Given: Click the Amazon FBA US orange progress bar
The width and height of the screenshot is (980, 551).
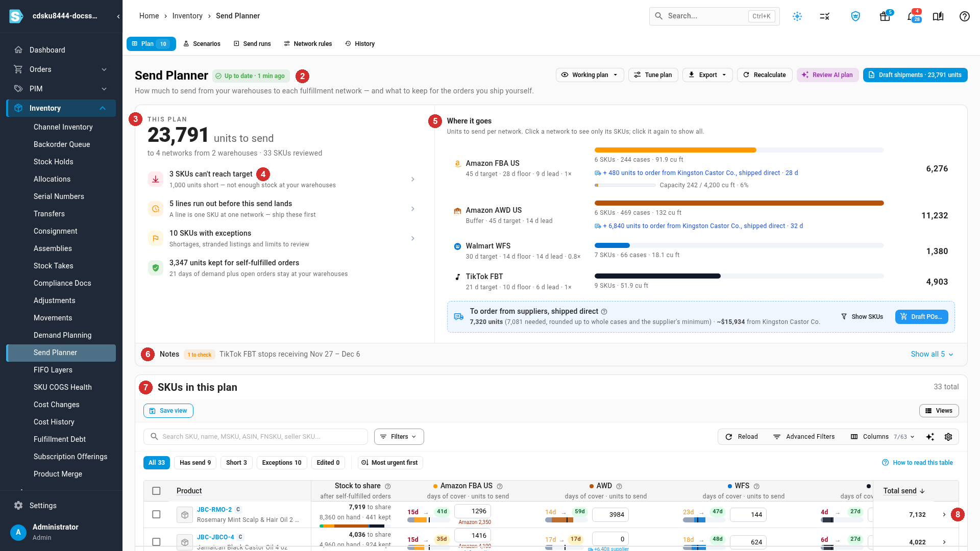Looking at the screenshot, I should click(675, 150).
